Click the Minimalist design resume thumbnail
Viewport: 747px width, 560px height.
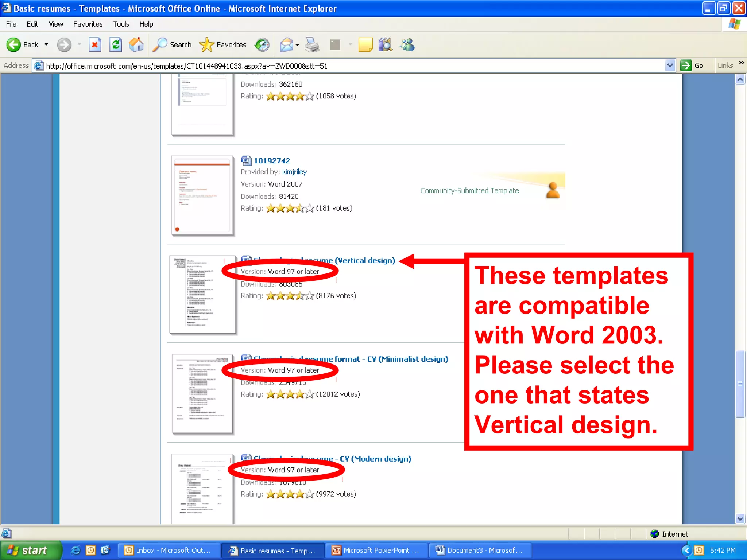coord(202,394)
